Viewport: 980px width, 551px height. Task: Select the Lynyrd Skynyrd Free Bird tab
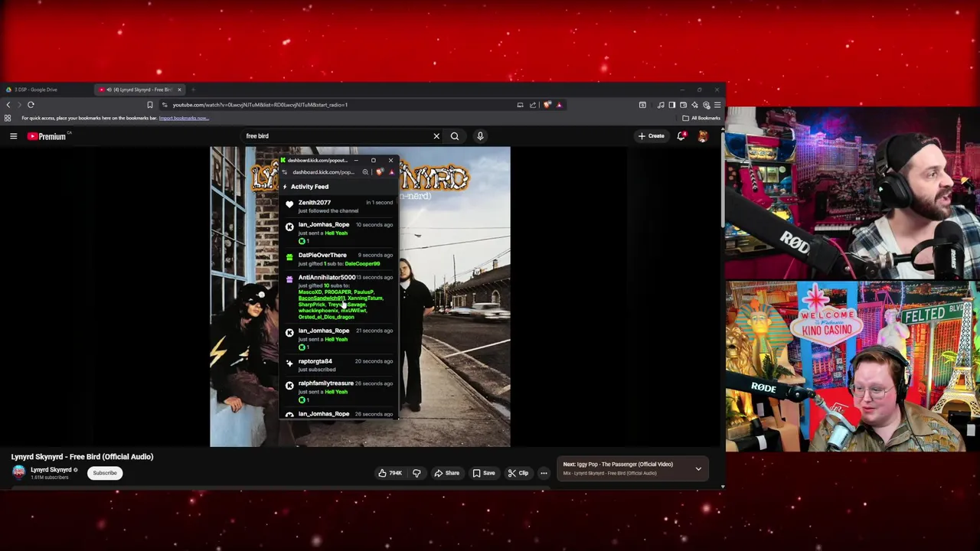[x=141, y=90]
